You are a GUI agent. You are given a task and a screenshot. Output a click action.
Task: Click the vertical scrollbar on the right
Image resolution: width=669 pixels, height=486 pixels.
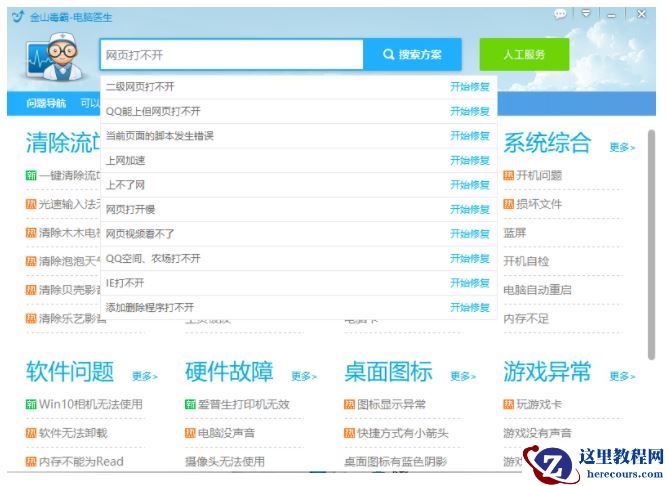pyautogui.click(x=651, y=245)
